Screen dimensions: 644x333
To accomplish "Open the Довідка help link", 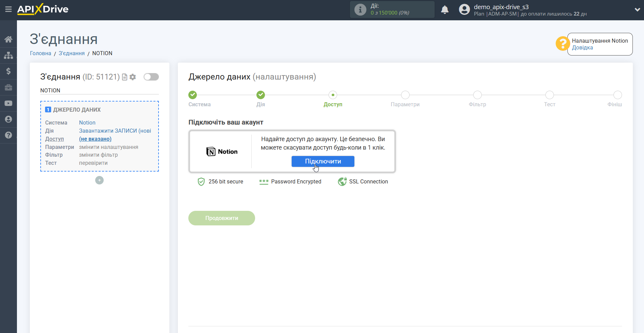I will (582, 48).
